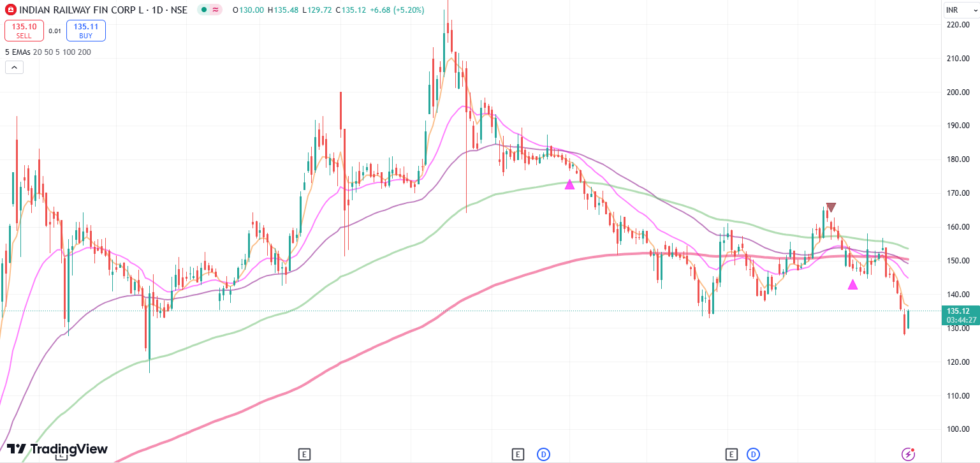The height and width of the screenshot is (463, 980).
Task: Open symbol search via INDIAN RAILWAY FIN CORP L title
Action: (x=80, y=10)
